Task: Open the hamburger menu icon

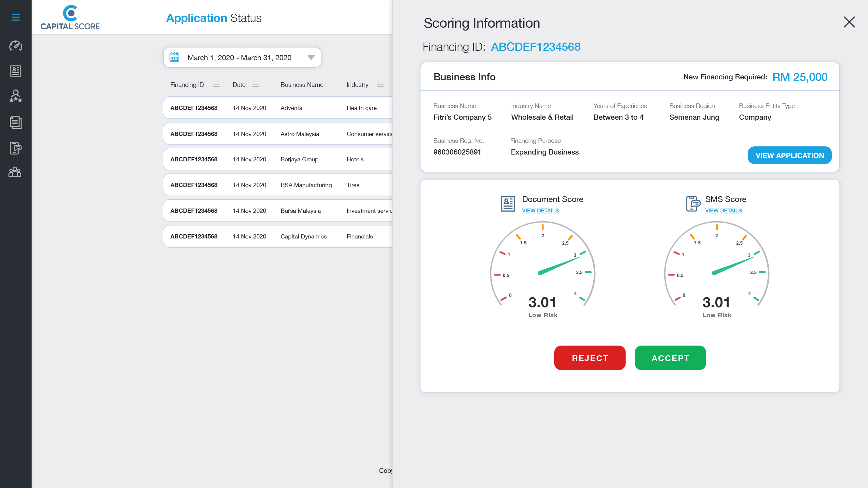Action: click(x=16, y=17)
